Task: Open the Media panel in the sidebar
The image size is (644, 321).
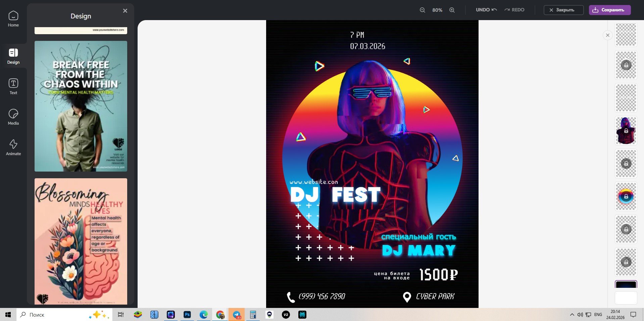Action: point(13,117)
